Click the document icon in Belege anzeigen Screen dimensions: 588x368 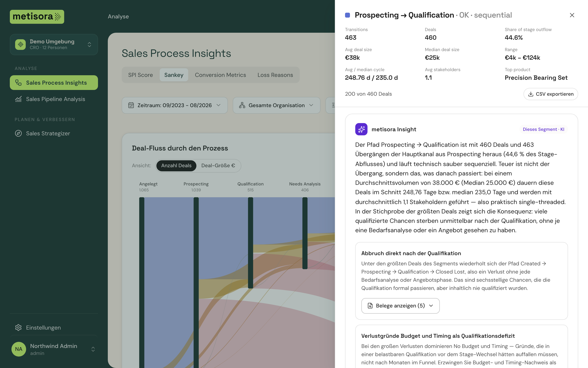[x=370, y=306]
